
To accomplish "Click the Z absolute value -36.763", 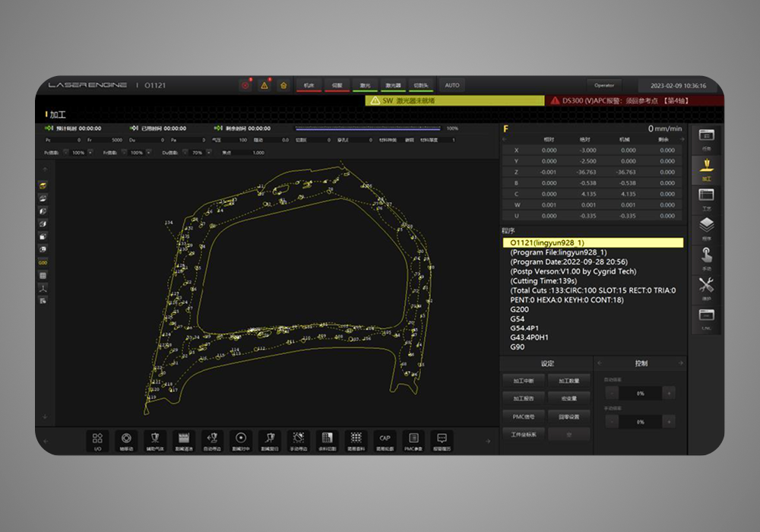I will point(586,172).
